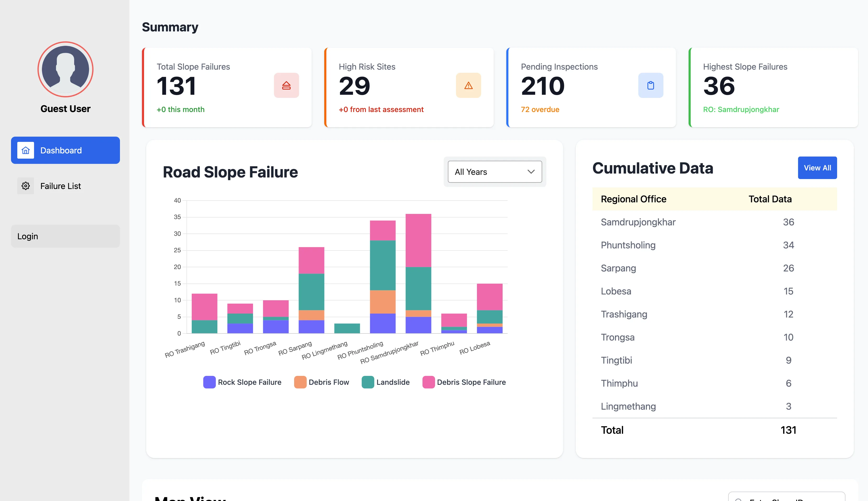
Task: Click the RO Trongsa chart bar
Action: tap(276, 317)
